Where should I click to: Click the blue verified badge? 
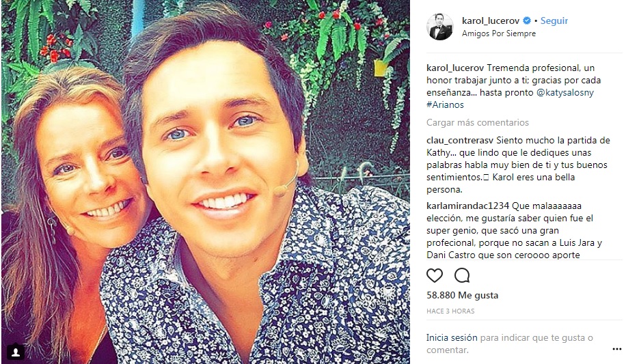[527, 20]
